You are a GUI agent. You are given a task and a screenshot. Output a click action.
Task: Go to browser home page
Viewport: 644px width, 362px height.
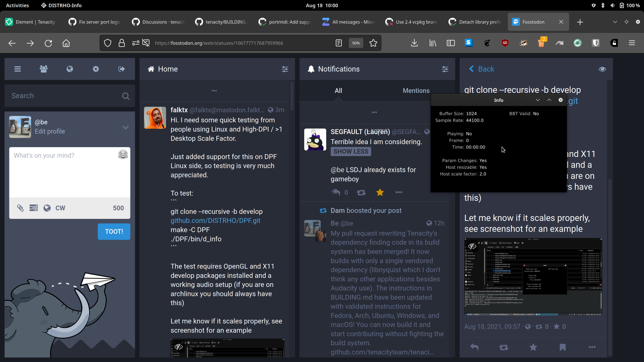[x=66, y=43]
